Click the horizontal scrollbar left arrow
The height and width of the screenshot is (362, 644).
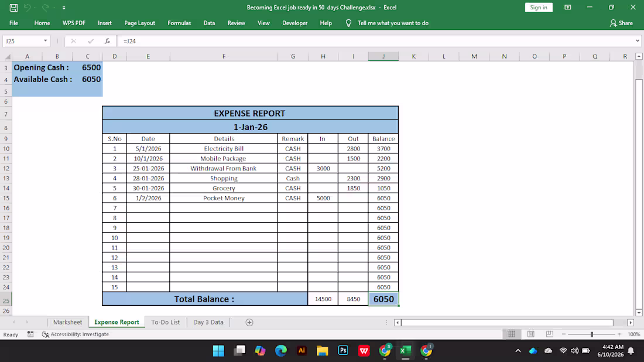(397, 323)
